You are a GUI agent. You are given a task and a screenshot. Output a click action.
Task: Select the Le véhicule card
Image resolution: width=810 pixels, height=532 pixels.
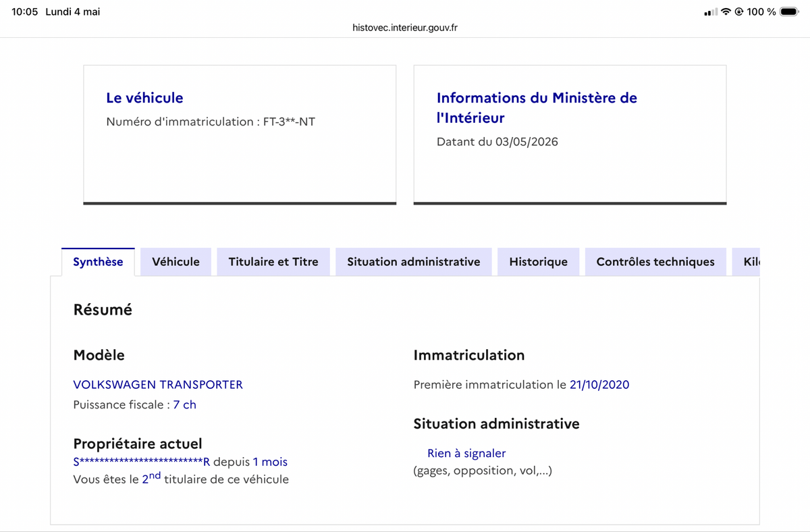click(240, 134)
